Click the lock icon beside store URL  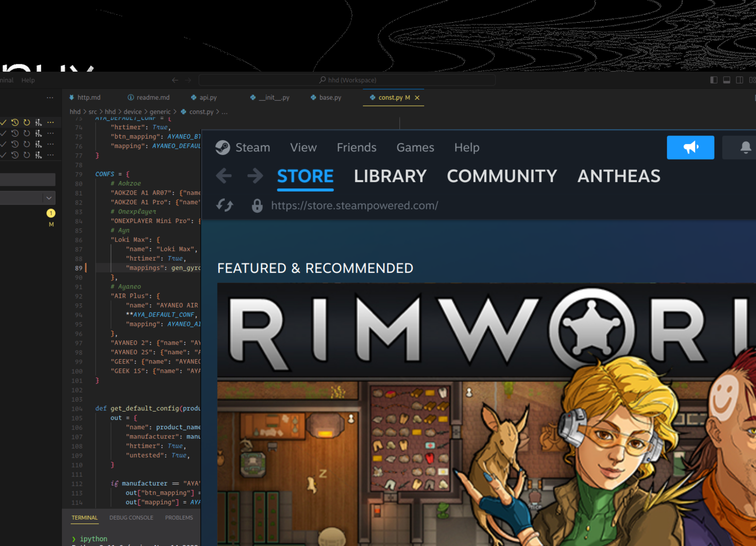[257, 205]
